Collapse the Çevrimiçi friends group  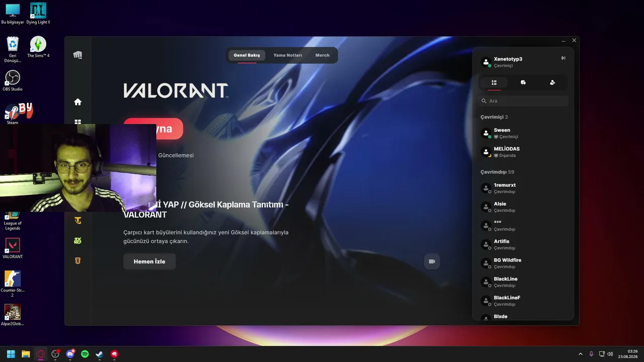click(x=494, y=117)
